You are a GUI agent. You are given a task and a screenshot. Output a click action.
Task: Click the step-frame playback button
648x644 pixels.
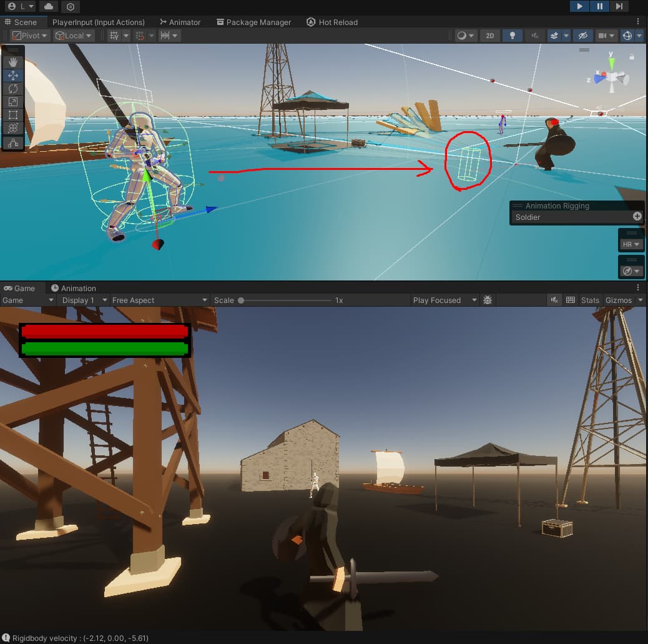coord(619,6)
